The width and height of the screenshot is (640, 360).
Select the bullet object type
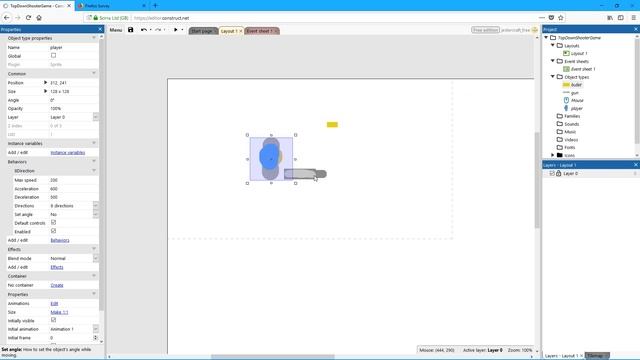(x=576, y=85)
